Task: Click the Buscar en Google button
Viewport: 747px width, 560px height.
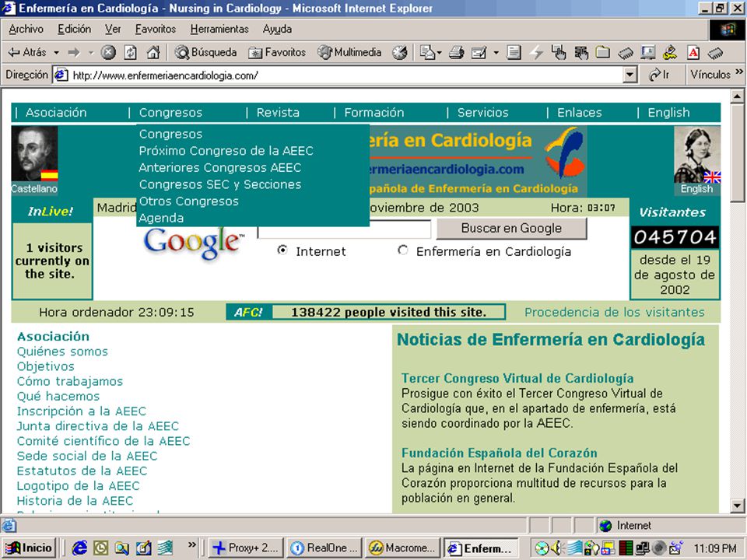Action: point(512,229)
